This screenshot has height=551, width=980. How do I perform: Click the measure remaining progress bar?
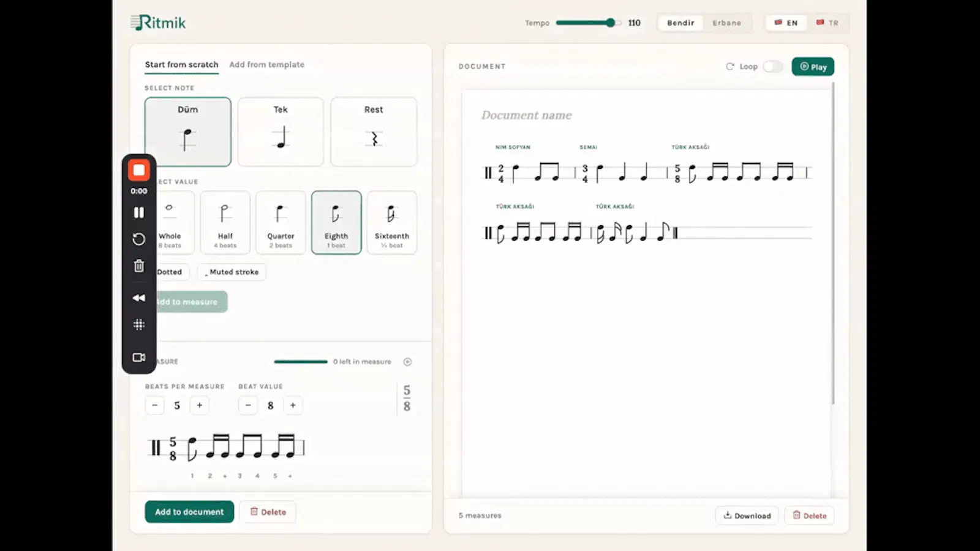(x=301, y=362)
